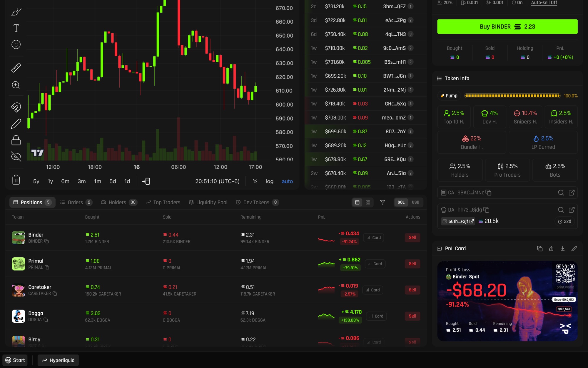Click the Pump bonding curve progress bar
Screen dimensions: 588x368
512,96
